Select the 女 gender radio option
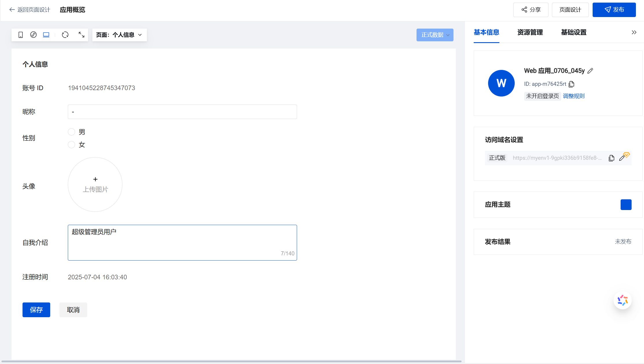 (71, 144)
